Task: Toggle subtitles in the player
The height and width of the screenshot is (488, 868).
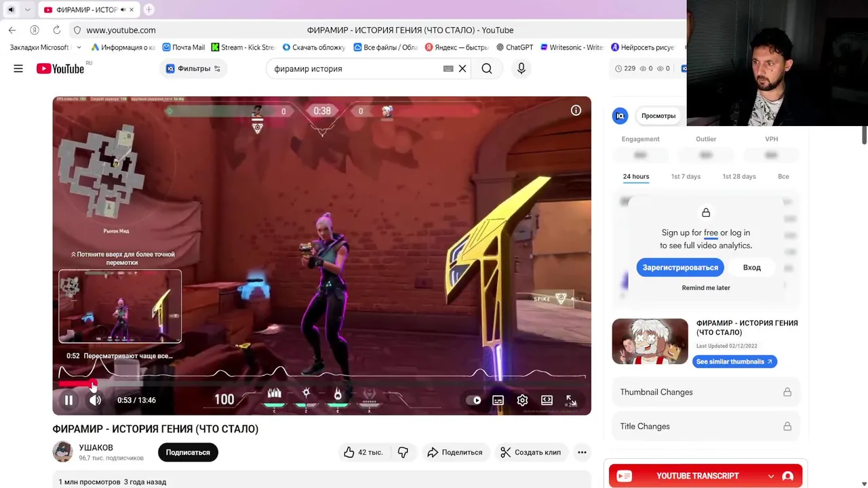Action: (498, 400)
